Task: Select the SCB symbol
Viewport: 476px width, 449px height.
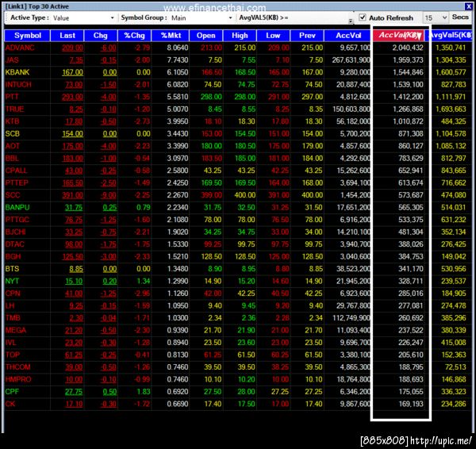Action: [x=13, y=133]
